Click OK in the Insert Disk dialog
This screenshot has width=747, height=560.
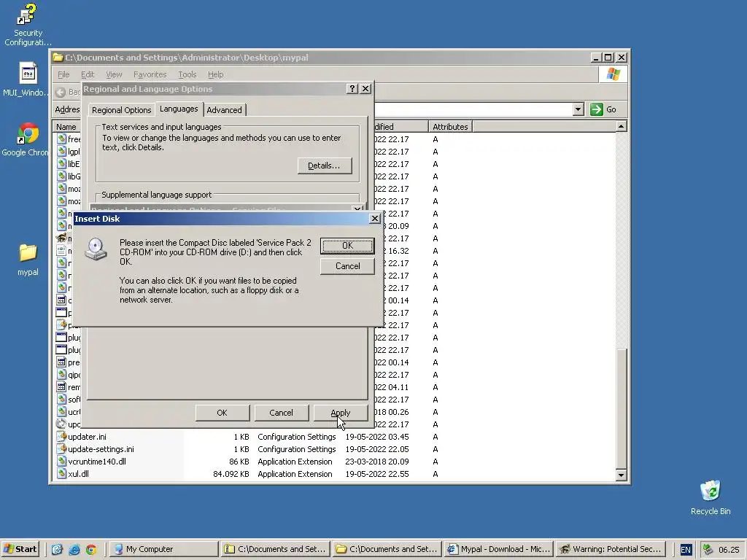pos(347,246)
